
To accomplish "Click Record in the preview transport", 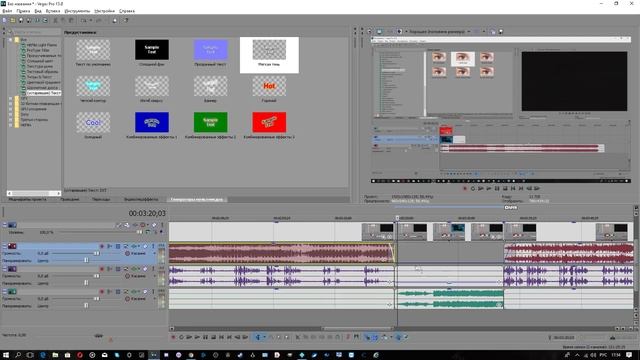I will pyautogui.click(x=464, y=189).
